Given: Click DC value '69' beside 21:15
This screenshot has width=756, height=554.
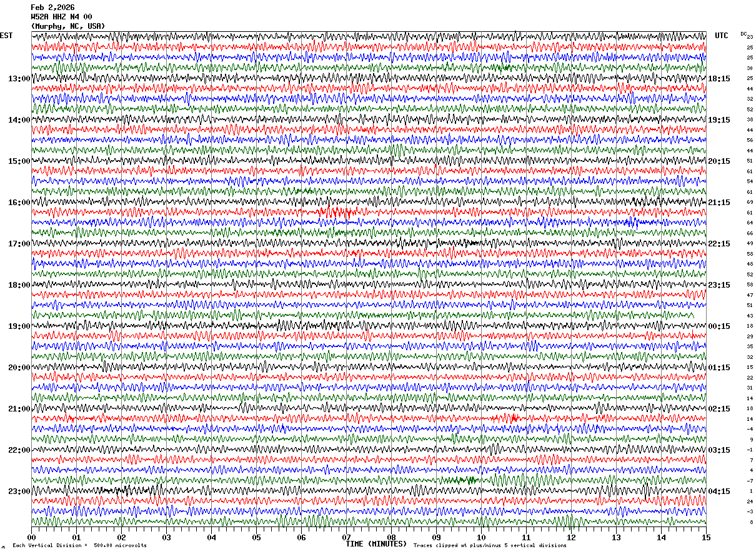Looking at the screenshot, I should [750, 202].
